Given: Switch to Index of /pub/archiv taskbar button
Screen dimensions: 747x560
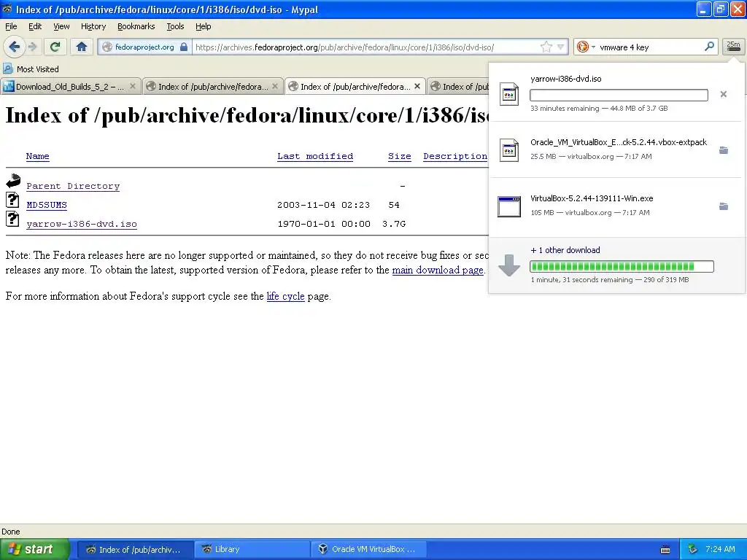Looking at the screenshot, I should [x=135, y=549].
